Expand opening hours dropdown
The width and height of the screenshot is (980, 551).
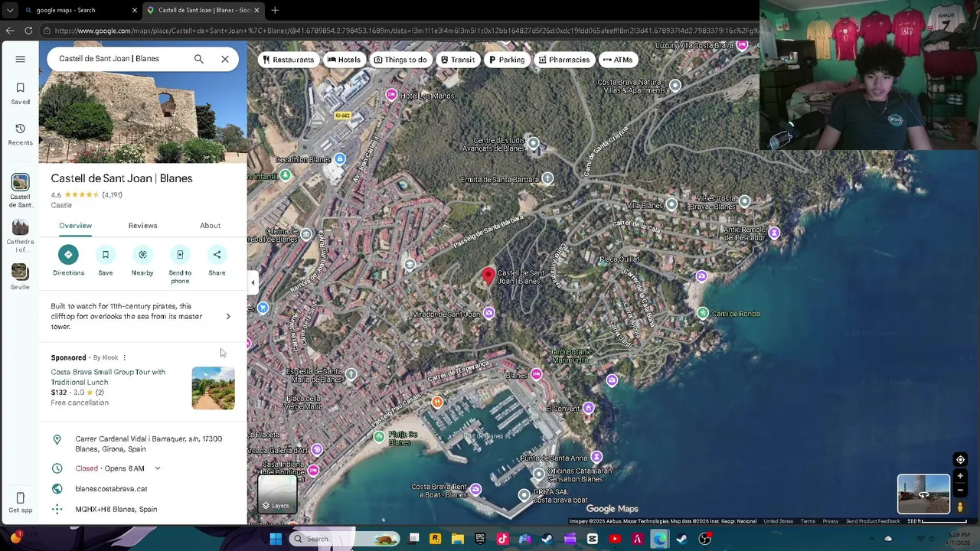click(x=158, y=468)
